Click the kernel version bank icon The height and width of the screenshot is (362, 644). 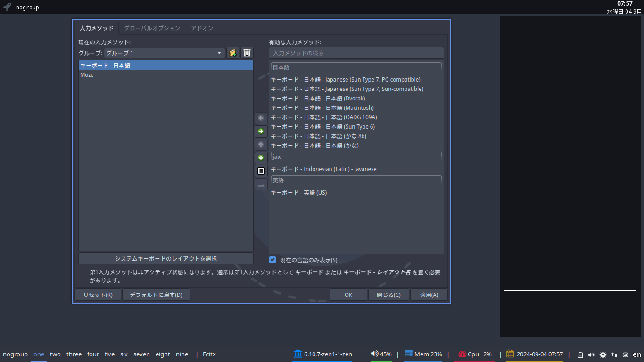(298, 354)
